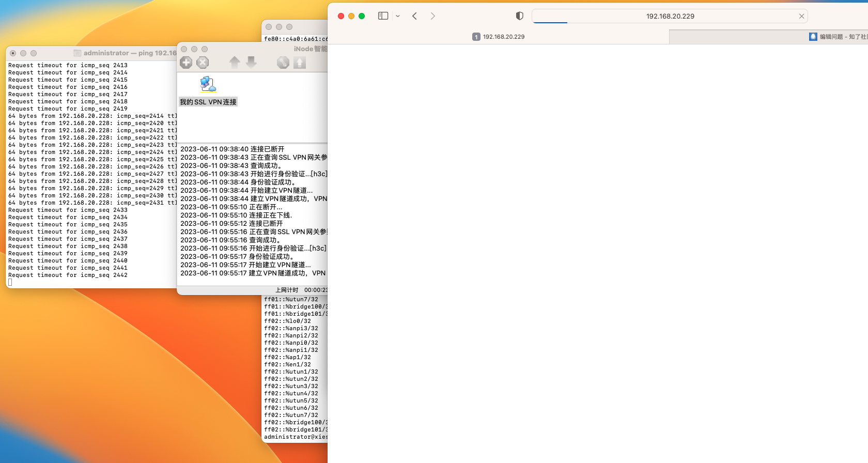
Task: Click the Terminal cursor prompt below the output
Action: (x=10, y=282)
